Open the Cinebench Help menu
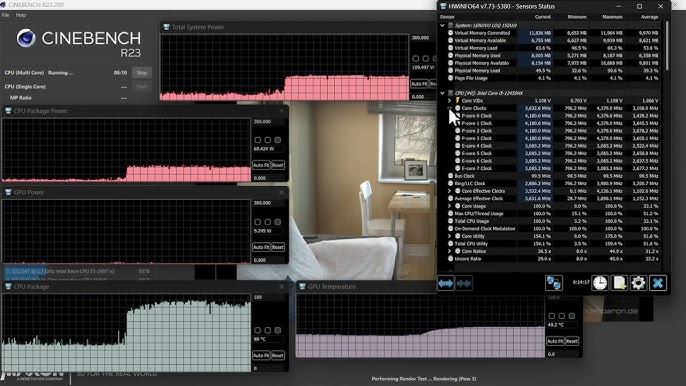Viewport: 686px width, 386px height. point(21,15)
